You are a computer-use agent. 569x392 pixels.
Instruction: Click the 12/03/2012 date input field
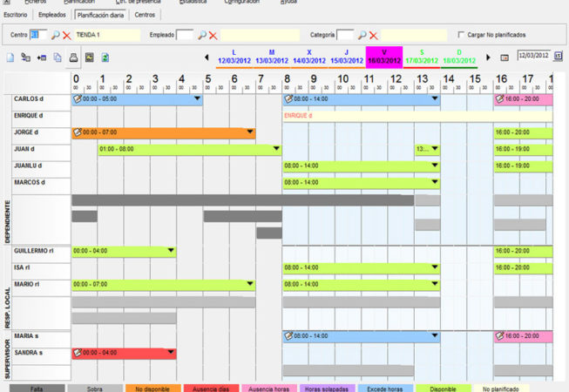tap(534, 56)
